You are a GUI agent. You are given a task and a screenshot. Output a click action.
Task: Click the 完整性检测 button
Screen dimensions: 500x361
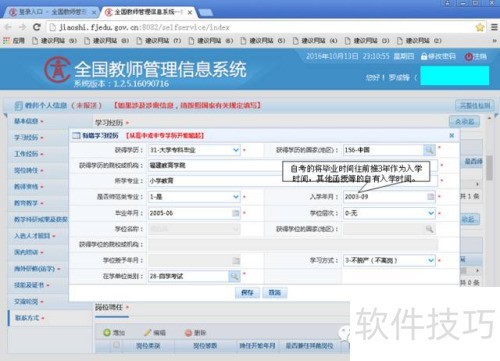point(475,106)
